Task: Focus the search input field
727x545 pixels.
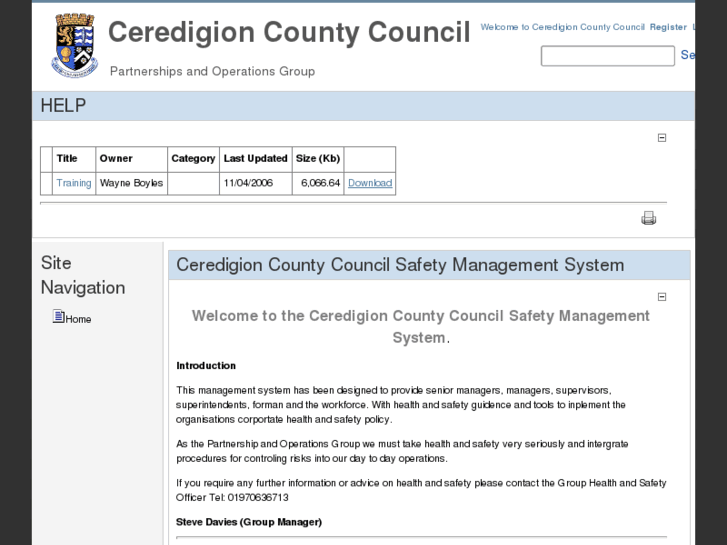Action: 607,56
